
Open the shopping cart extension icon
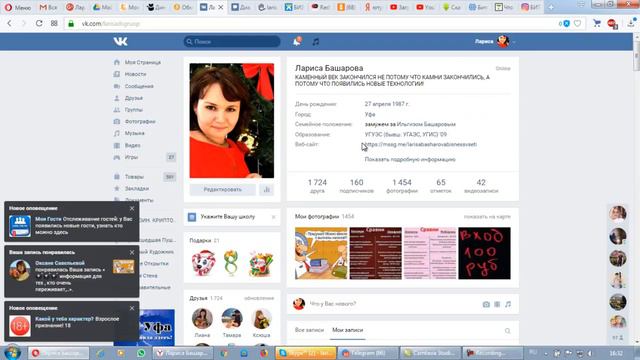(597, 23)
